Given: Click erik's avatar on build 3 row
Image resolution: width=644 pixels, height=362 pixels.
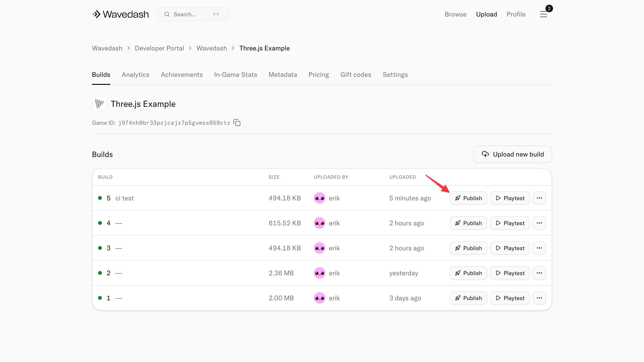Looking at the screenshot, I should click(x=319, y=248).
